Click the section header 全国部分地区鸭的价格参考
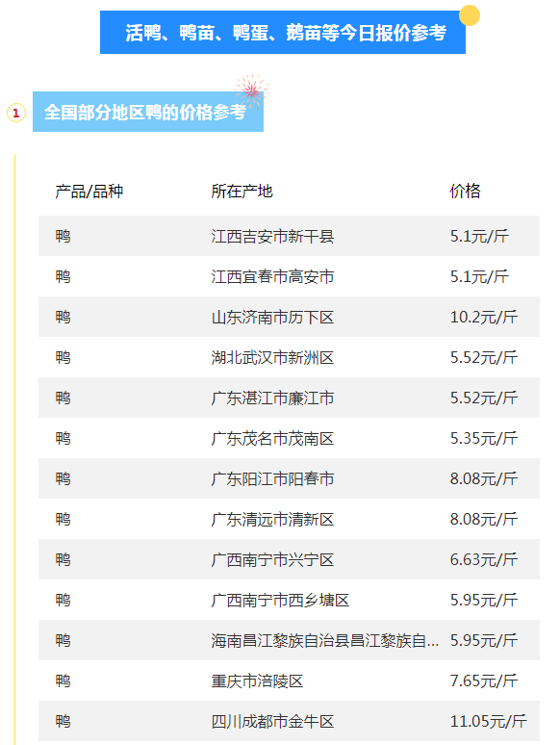 (148, 112)
